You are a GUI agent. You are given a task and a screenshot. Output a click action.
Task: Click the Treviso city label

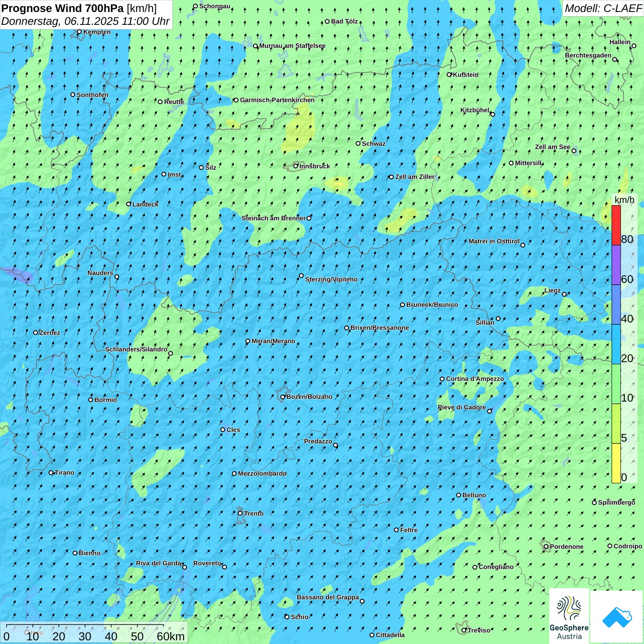click(479, 630)
